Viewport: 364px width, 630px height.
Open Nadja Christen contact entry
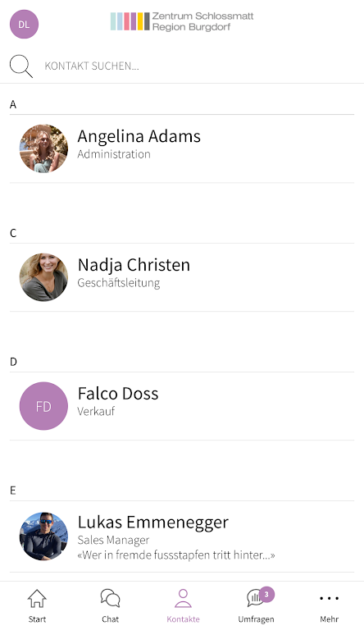[x=182, y=277]
